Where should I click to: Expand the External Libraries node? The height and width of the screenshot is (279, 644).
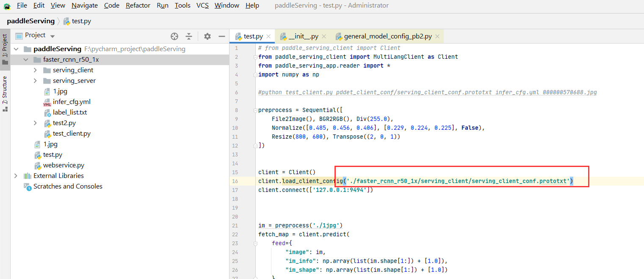tap(16, 175)
